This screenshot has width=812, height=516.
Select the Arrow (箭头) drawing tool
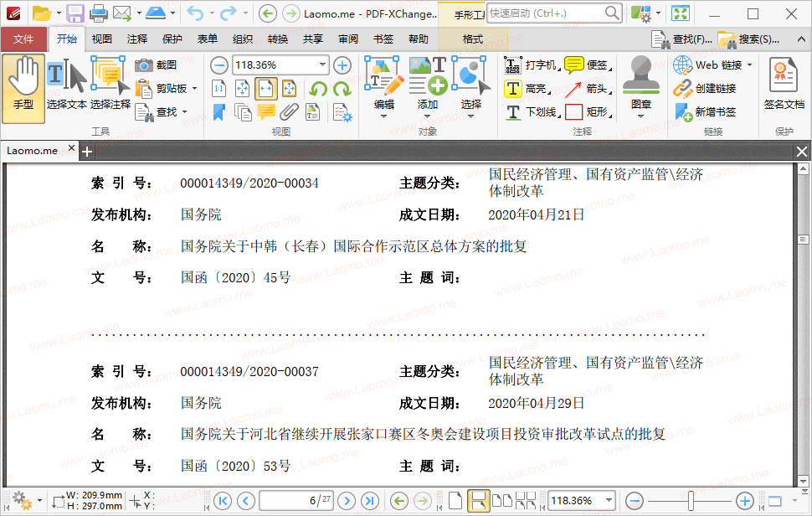pos(586,89)
